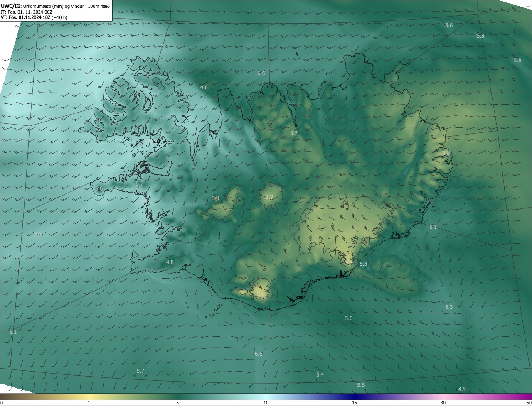Screen dimensions: 532x406
Task: Select the 4.6 precipitable water label
Action: click(x=204, y=87)
